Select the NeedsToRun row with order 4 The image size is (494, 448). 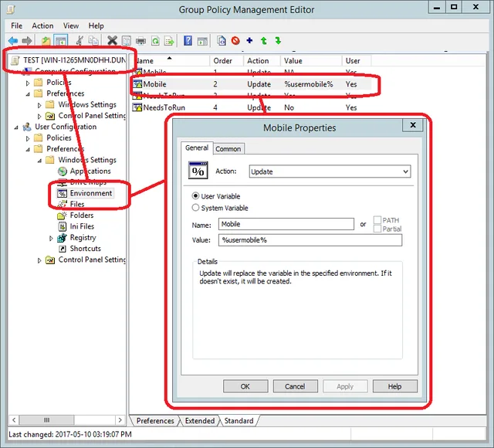click(x=251, y=107)
